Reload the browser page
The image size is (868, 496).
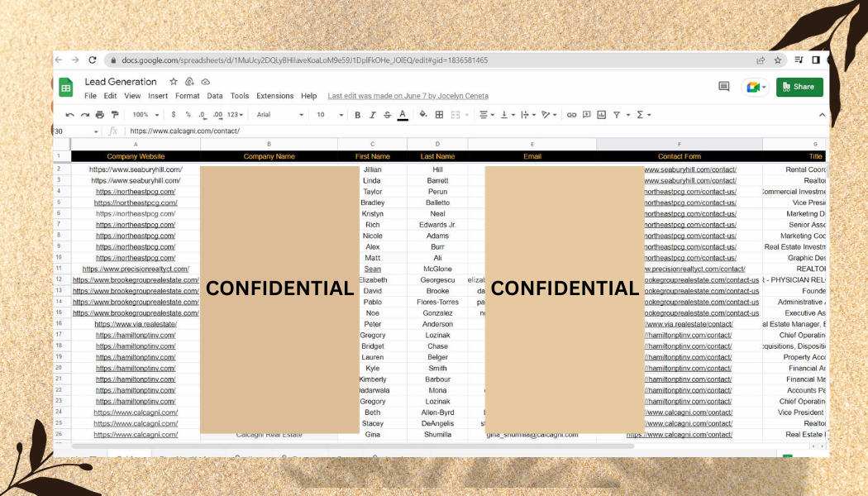93,60
